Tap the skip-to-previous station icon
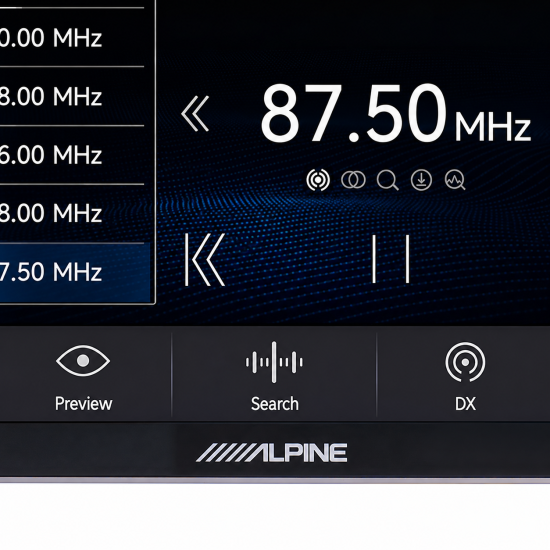 pyautogui.click(x=205, y=259)
